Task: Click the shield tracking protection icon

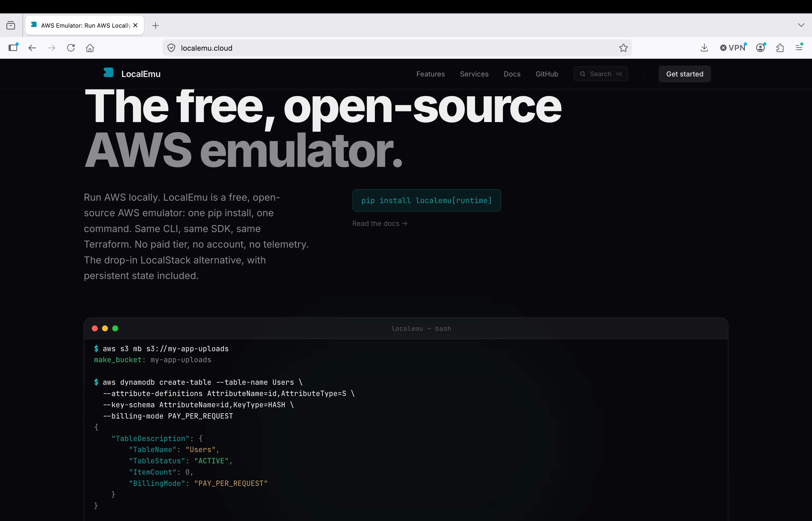Action: coord(171,48)
